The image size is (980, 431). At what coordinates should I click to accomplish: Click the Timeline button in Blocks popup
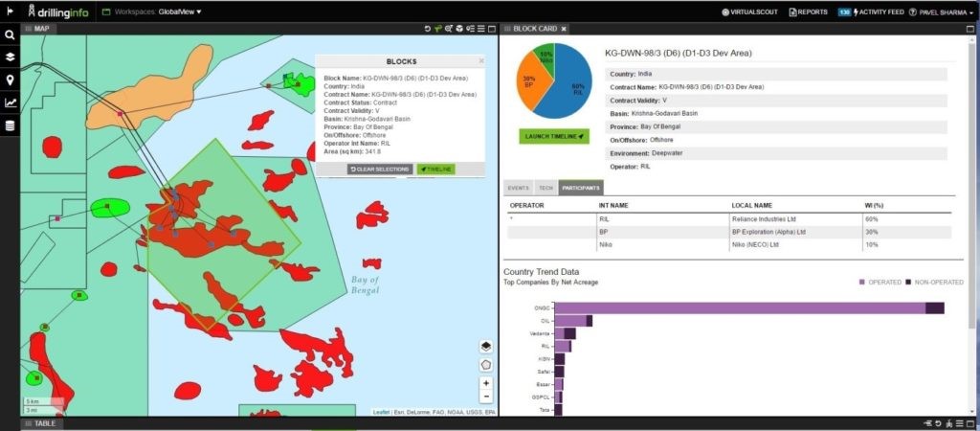point(436,170)
